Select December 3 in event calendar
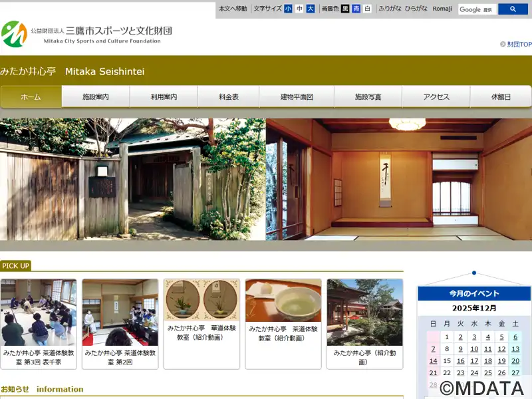This screenshot has width=532, height=399. point(474,337)
